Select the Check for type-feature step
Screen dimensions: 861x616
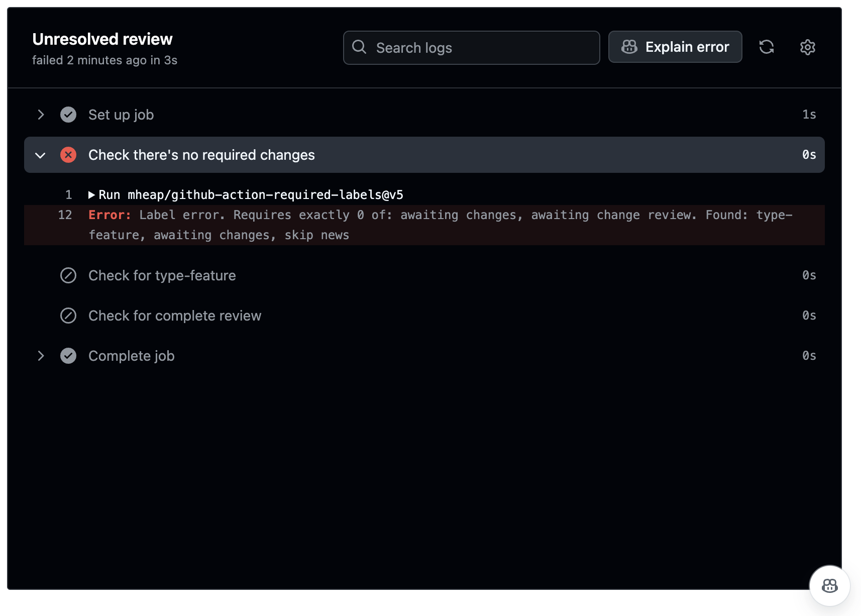coord(162,275)
